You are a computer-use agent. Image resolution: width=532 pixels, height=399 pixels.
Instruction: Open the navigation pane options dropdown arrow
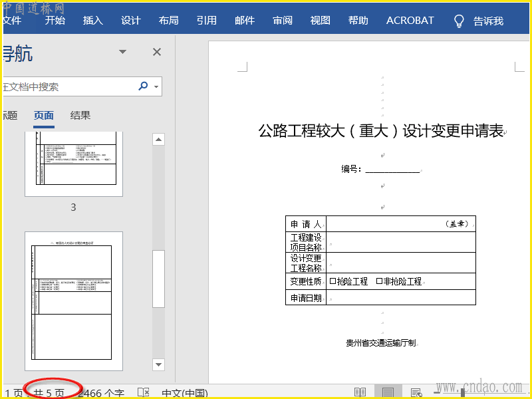122,52
